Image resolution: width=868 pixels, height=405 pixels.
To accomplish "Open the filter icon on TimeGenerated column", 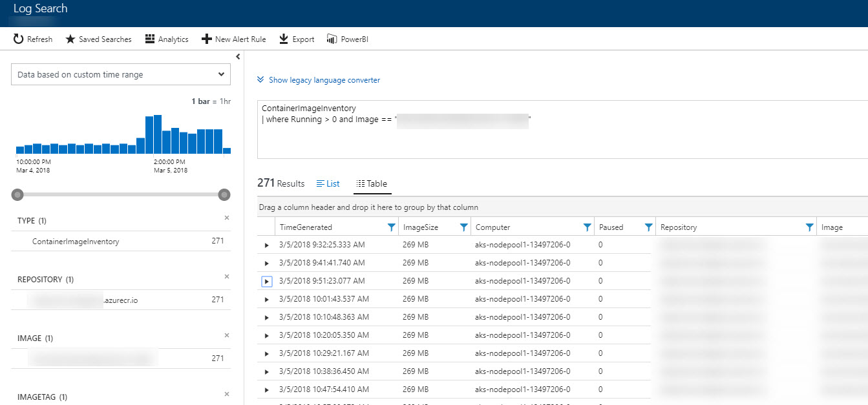I will click(x=391, y=227).
